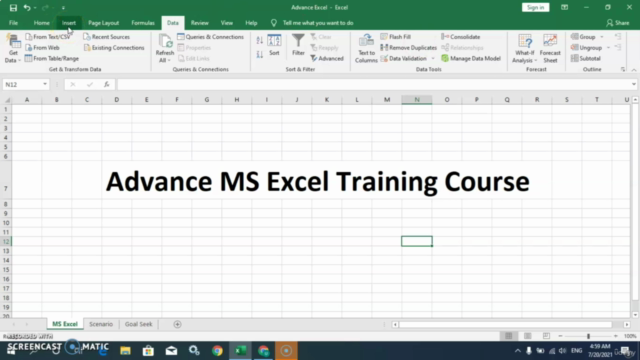Viewport: 640px width, 360px height.
Task: Import data From Text/CSV
Action: 48,37
